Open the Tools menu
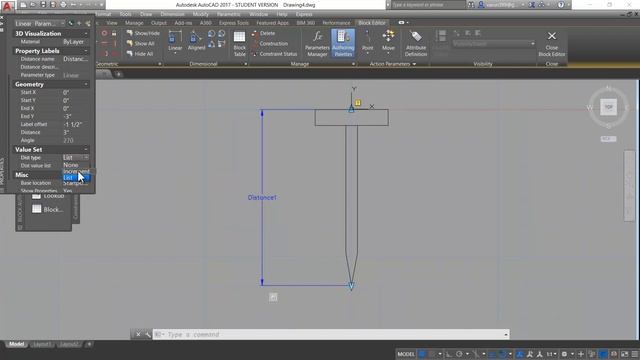The height and width of the screenshot is (360, 640). pyautogui.click(x=125, y=14)
